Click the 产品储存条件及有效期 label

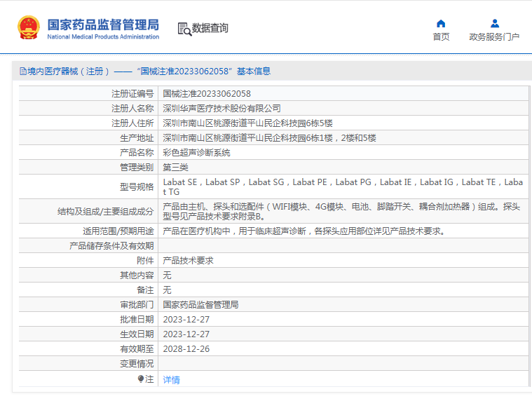pyautogui.click(x=111, y=245)
